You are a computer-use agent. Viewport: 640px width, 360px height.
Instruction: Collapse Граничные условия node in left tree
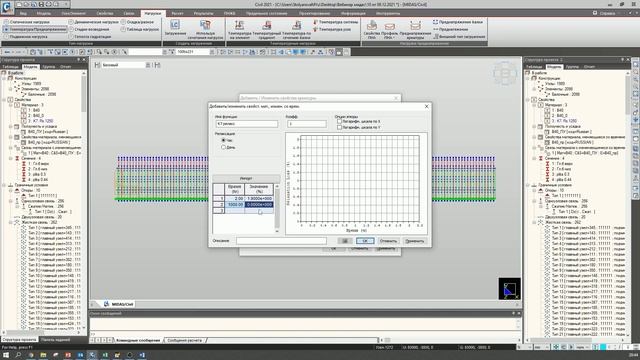tap(4, 185)
